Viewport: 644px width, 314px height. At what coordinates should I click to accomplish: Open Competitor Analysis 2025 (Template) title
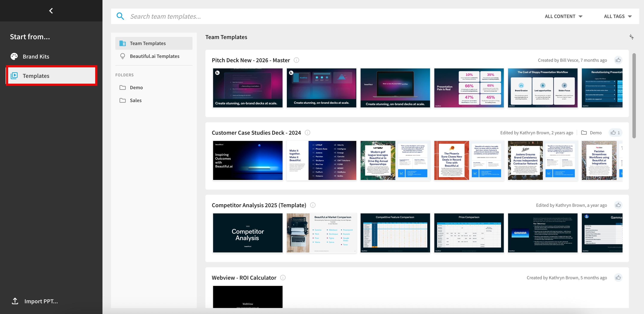[259, 205]
